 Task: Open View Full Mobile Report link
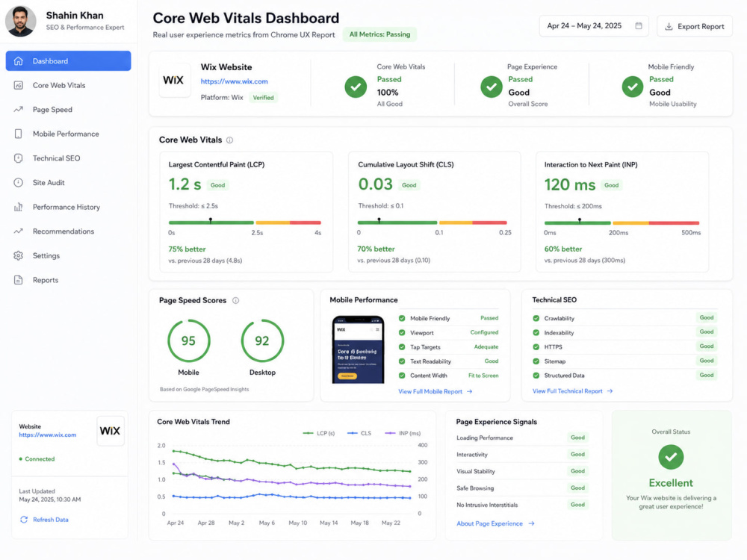coord(435,391)
